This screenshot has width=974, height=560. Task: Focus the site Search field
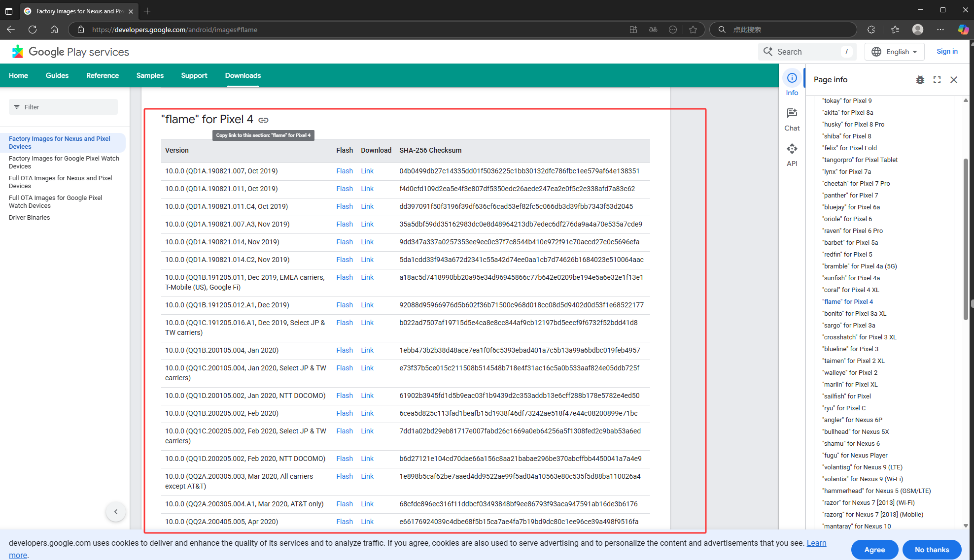pos(806,52)
